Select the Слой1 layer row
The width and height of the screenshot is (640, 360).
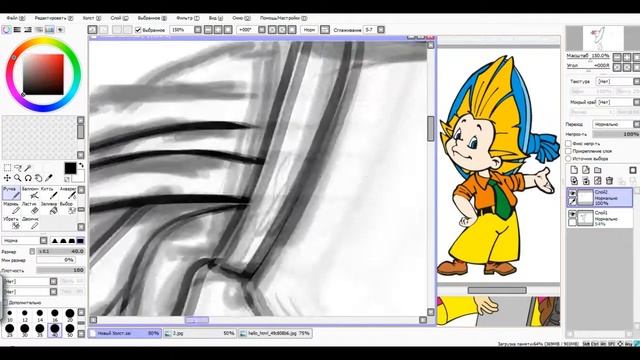(x=600, y=218)
